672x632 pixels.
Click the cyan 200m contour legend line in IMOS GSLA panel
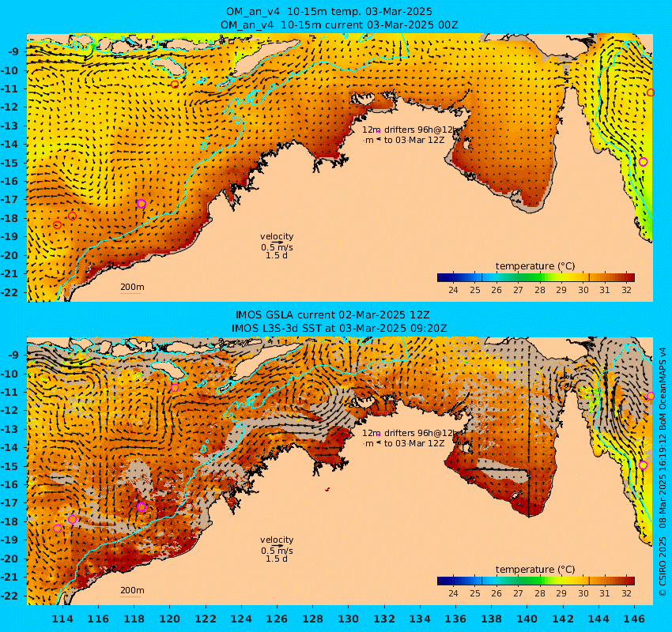[x=130, y=596]
